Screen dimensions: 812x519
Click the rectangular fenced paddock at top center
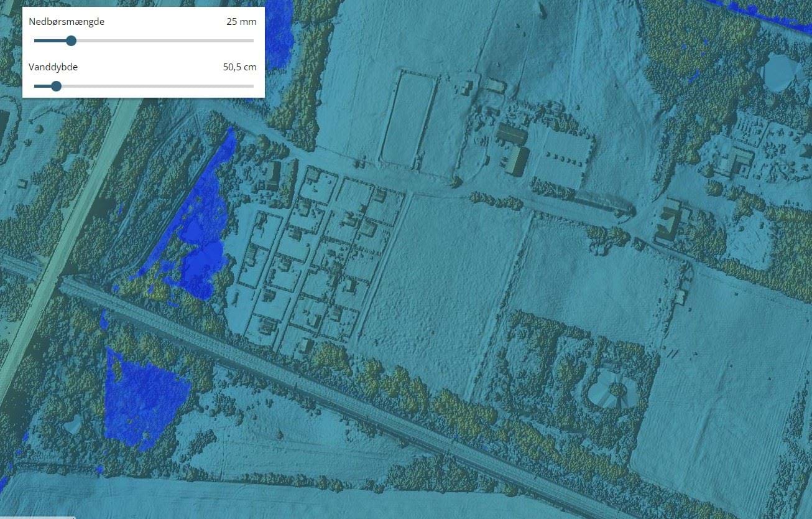408,119
